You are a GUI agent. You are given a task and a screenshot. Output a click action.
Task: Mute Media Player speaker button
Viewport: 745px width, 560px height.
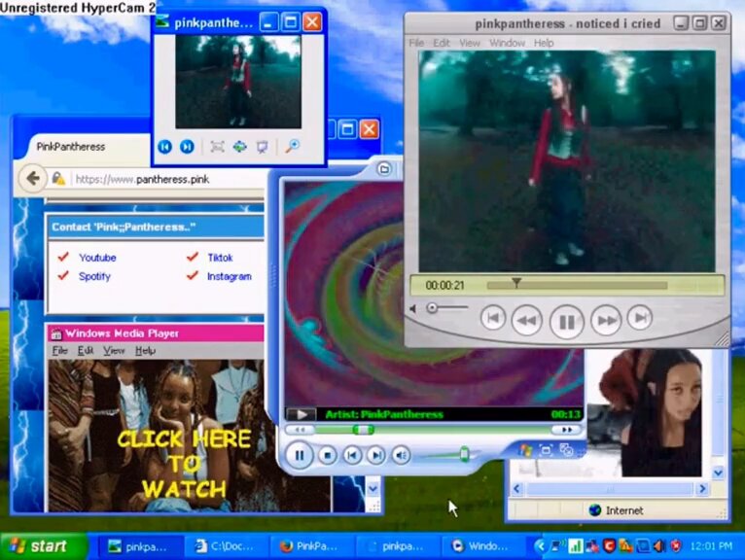(401, 456)
